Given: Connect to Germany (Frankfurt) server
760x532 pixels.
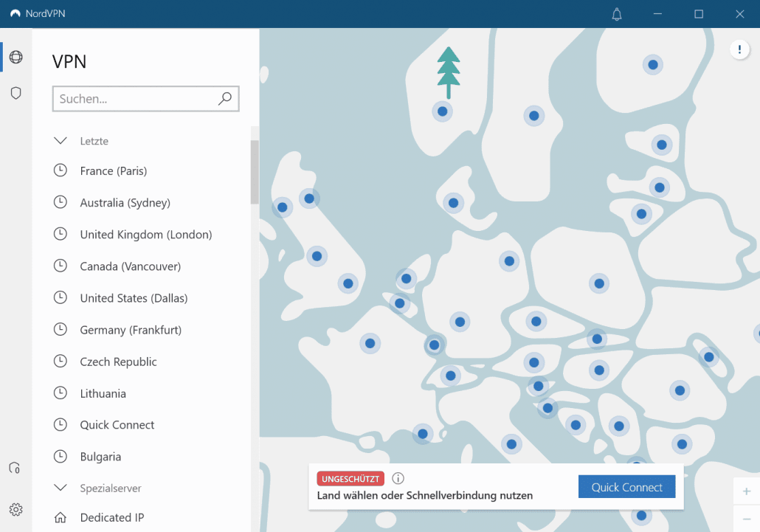Looking at the screenshot, I should tap(130, 330).
